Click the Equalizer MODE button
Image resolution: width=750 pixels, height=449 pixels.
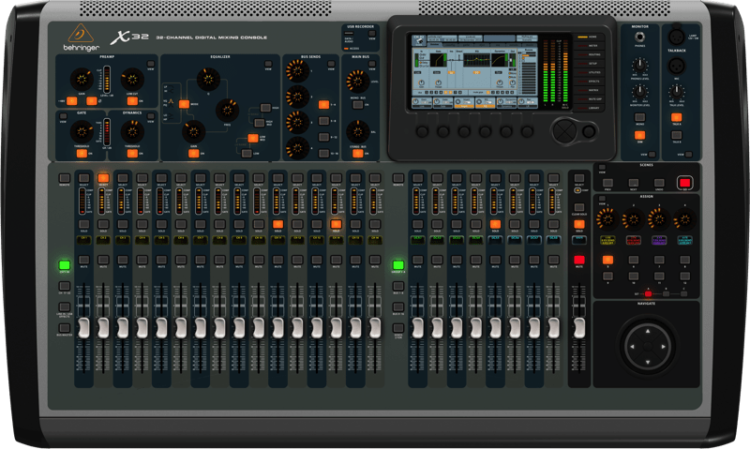[184, 104]
